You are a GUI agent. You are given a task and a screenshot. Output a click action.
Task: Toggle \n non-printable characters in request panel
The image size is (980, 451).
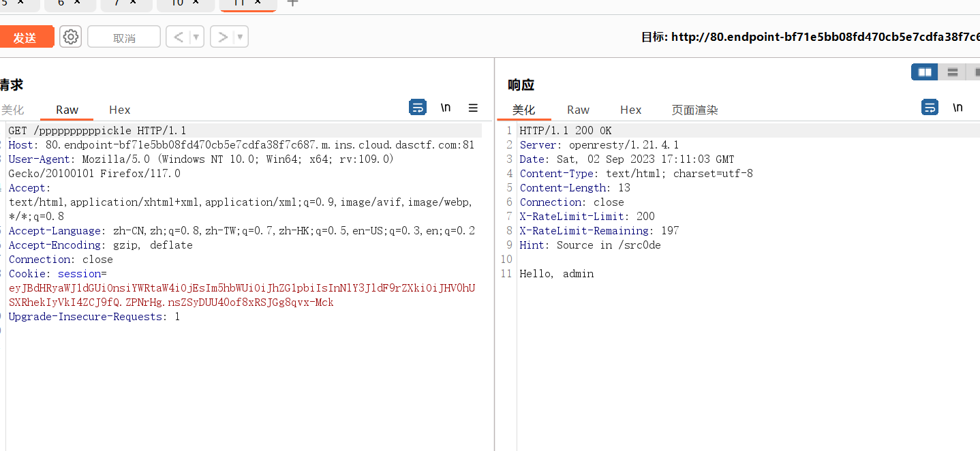(446, 107)
